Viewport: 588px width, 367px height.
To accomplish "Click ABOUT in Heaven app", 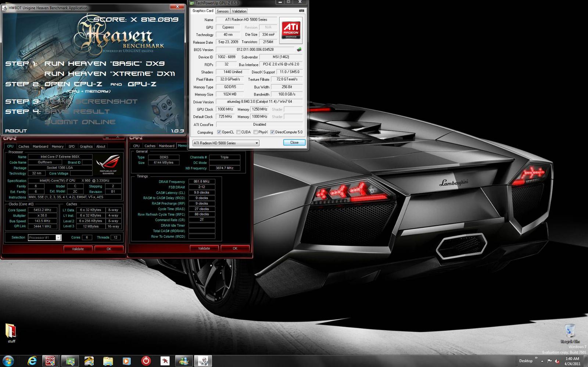I will pos(16,131).
